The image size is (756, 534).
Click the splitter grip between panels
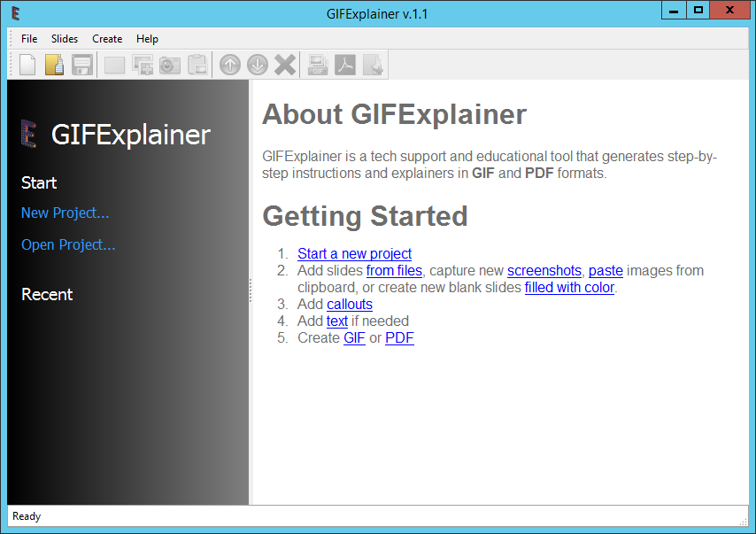(x=251, y=290)
